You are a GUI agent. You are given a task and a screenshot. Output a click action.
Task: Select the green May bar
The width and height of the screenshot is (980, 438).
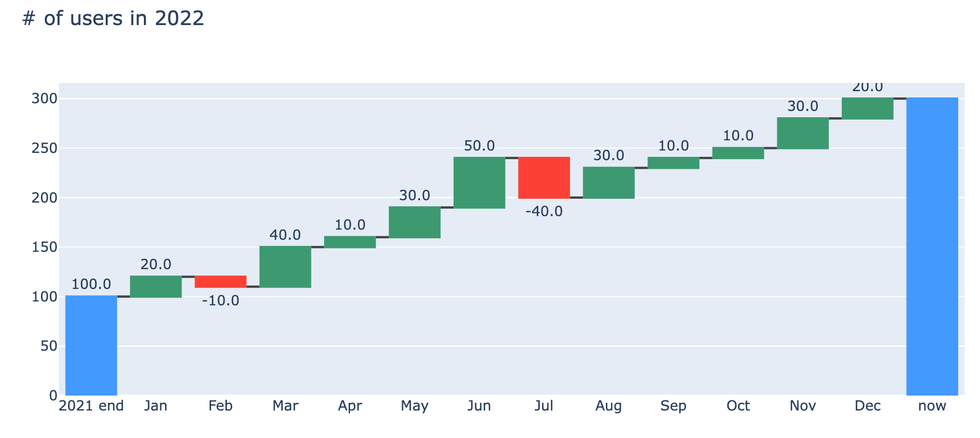pyautogui.click(x=415, y=222)
